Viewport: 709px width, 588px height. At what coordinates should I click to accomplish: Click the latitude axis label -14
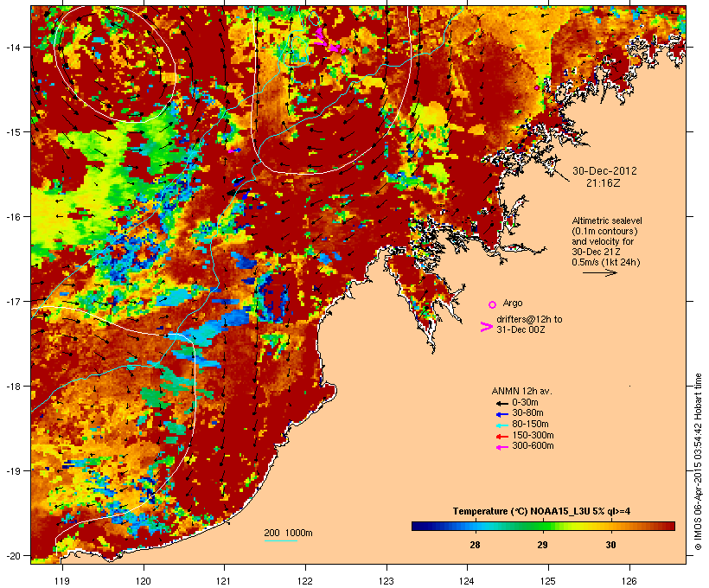click(12, 47)
